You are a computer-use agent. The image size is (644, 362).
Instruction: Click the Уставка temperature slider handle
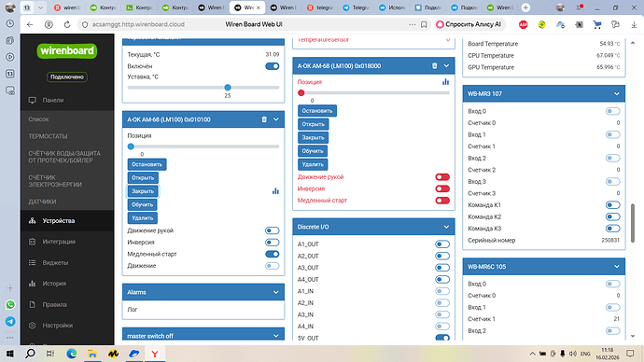pos(228,88)
